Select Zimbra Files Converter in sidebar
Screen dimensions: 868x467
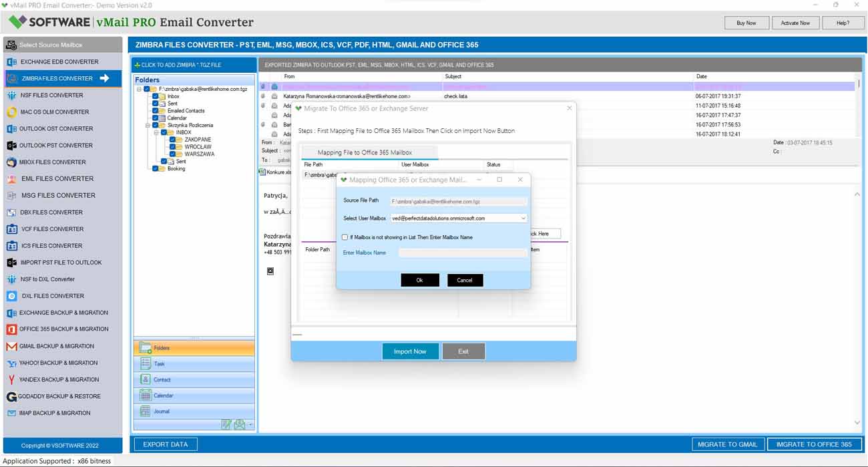pyautogui.click(x=63, y=78)
